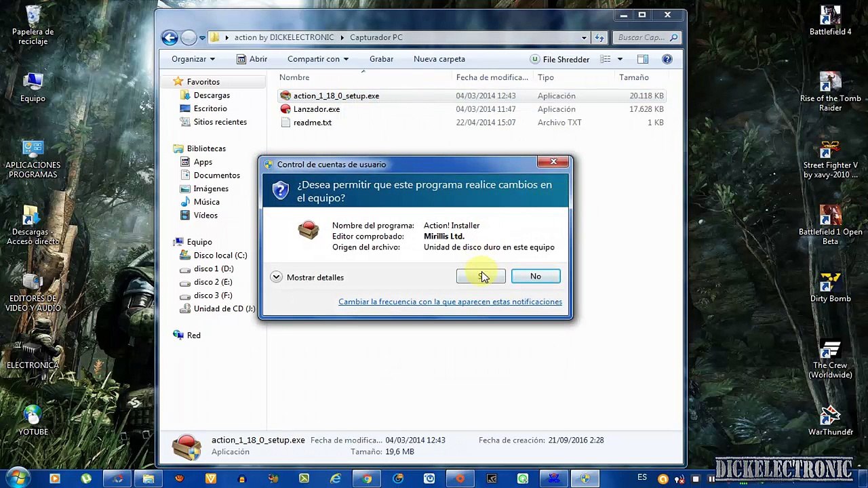
Task: Select the Papelera de reciclaje desktop icon
Action: 33,26
